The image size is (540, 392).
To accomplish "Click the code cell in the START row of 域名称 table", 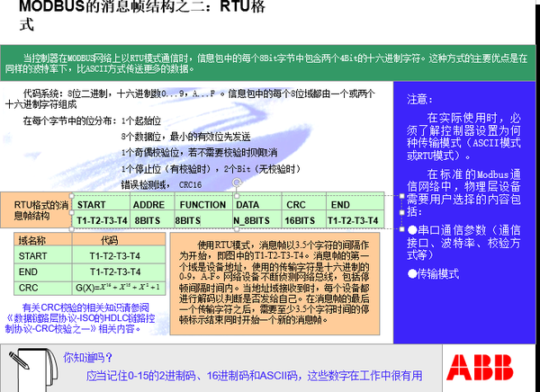I will tap(119, 255).
